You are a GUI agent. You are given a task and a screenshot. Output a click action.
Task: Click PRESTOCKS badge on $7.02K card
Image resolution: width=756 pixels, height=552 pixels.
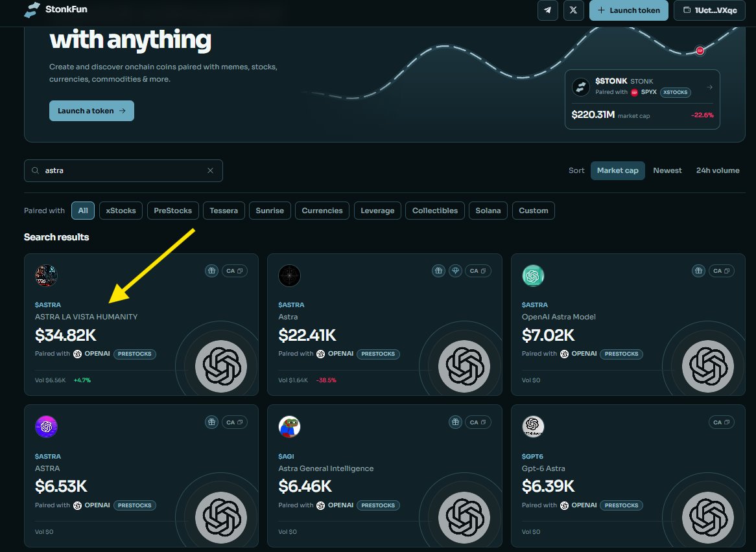point(622,354)
